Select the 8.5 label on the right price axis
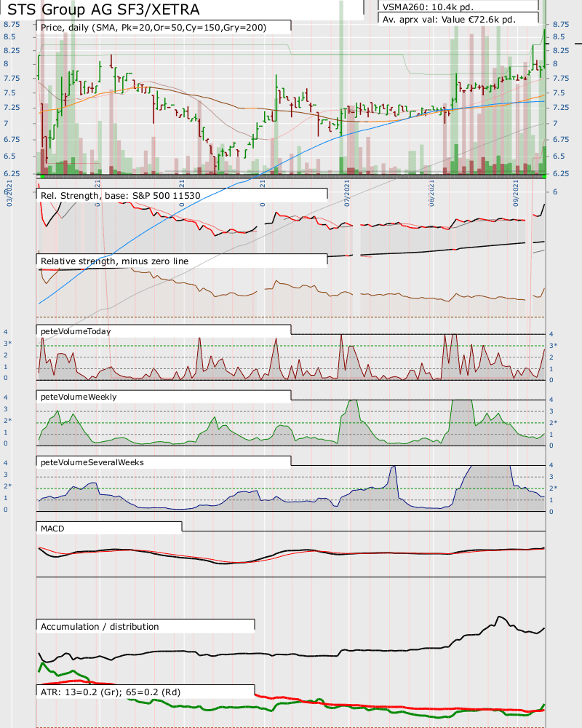Image resolution: width=582 pixels, height=728 pixels. [559, 36]
